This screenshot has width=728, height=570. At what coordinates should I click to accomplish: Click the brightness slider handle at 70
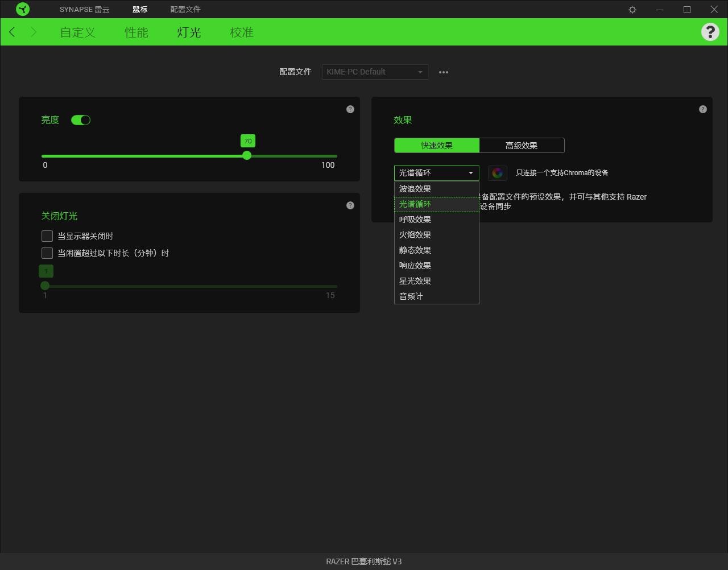(247, 155)
